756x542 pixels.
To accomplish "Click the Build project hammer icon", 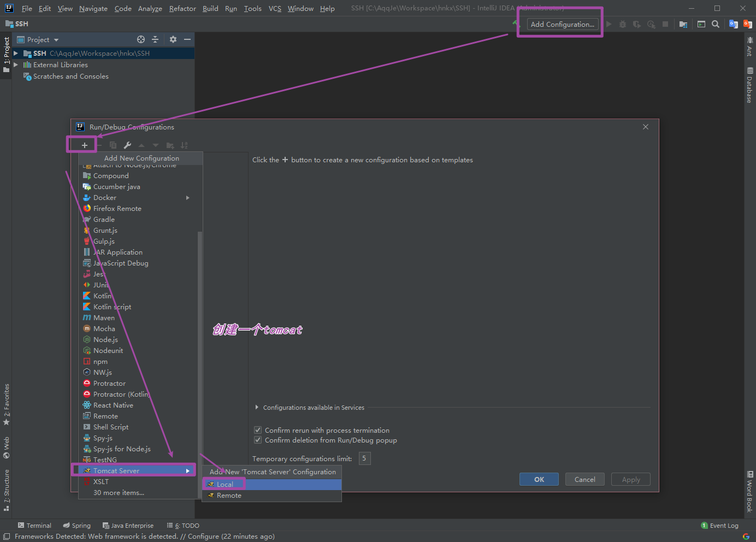I will click(516, 23).
